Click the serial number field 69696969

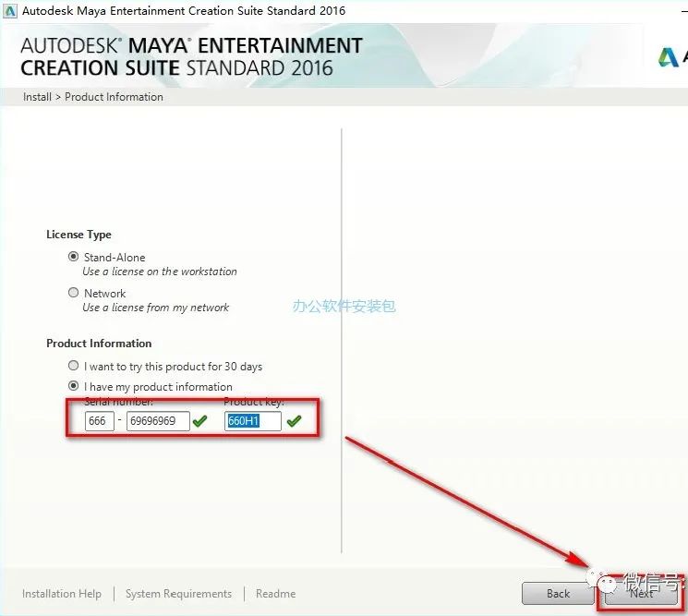158,421
